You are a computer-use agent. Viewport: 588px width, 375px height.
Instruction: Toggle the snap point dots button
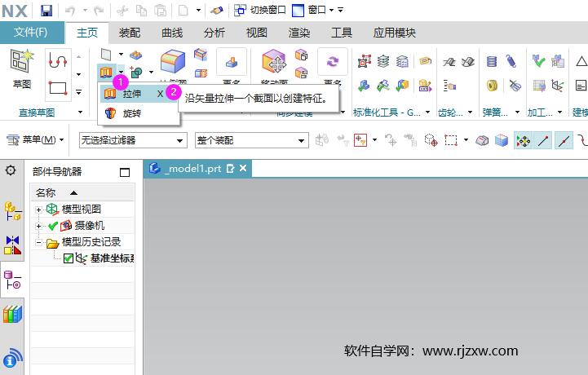pyautogui.click(x=523, y=140)
